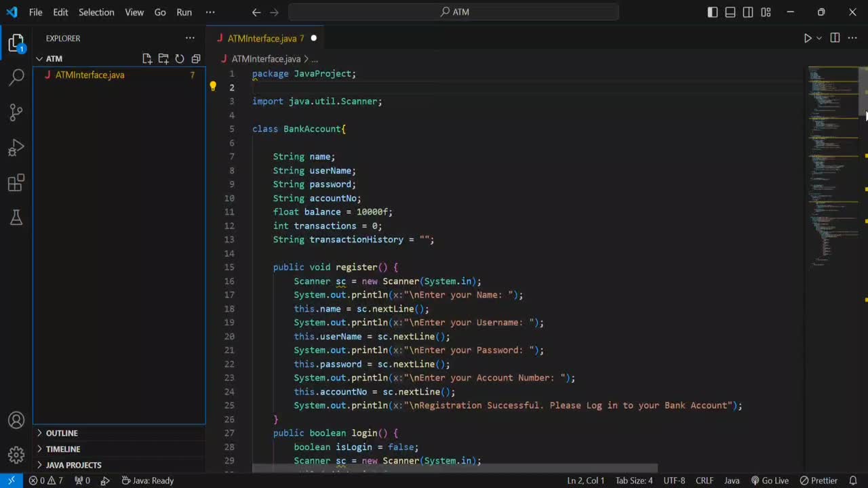Image resolution: width=868 pixels, height=488 pixels.
Task: Toggle the bottom panel layout button
Action: [x=730, y=12]
